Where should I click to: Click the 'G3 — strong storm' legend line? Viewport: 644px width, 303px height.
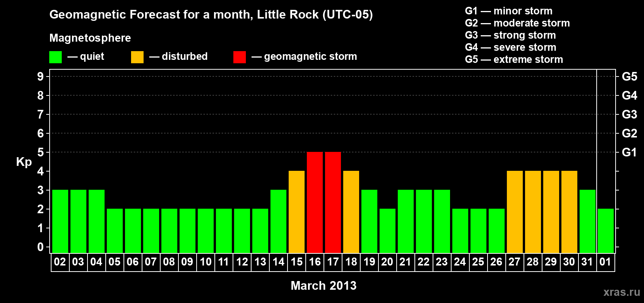point(510,35)
